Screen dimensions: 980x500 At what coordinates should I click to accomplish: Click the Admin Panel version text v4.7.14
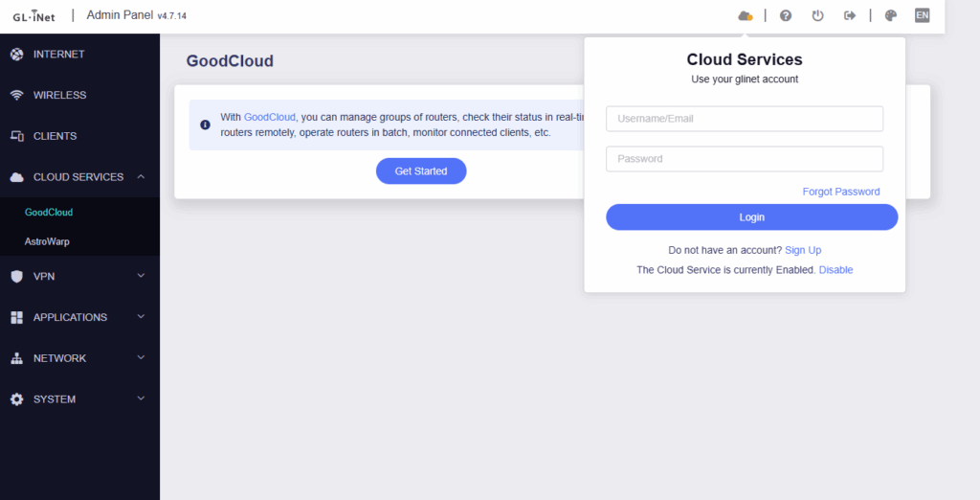[x=172, y=16]
